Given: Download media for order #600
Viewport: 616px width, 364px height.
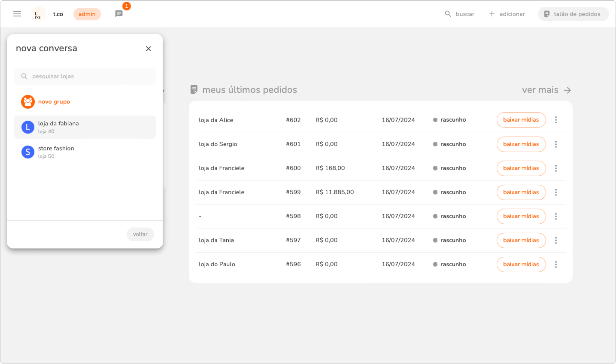Looking at the screenshot, I should tap(521, 168).
